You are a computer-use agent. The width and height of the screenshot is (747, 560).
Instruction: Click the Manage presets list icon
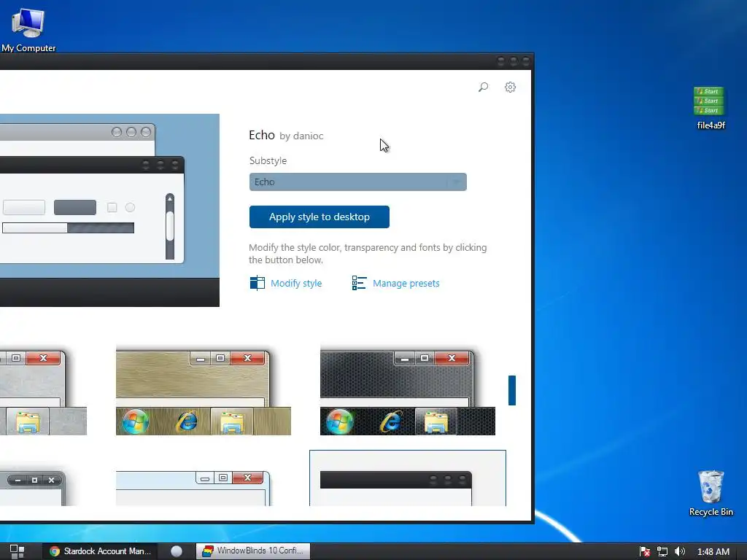[x=359, y=283]
